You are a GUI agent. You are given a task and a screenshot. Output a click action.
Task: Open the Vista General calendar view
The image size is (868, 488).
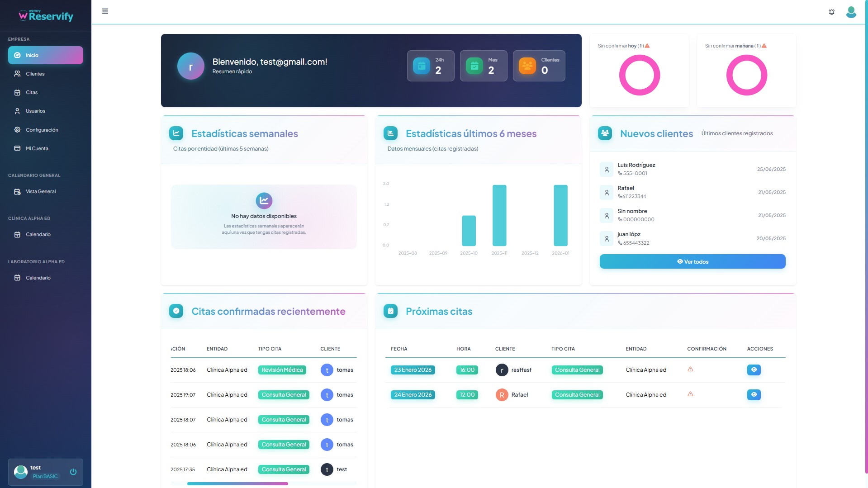41,191
